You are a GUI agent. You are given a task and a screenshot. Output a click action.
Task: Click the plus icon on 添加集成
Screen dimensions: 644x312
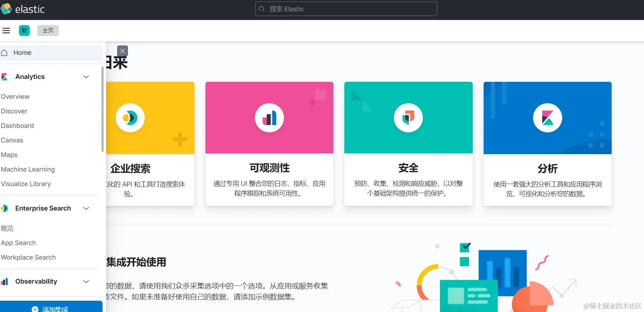[35, 309]
